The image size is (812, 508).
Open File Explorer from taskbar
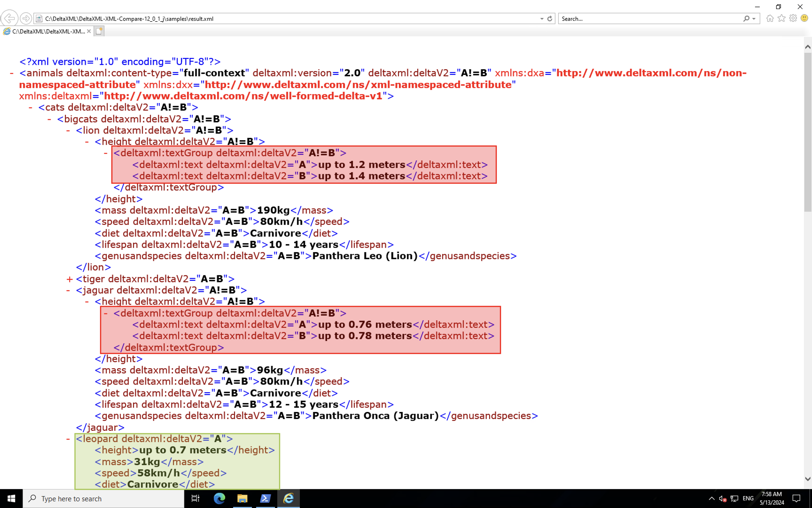242,499
